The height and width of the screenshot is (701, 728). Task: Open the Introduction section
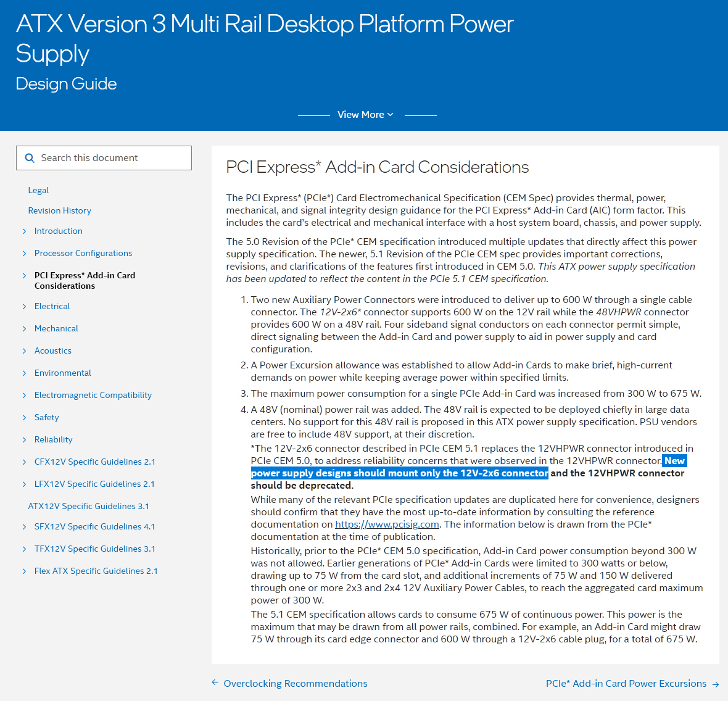pyautogui.click(x=59, y=231)
